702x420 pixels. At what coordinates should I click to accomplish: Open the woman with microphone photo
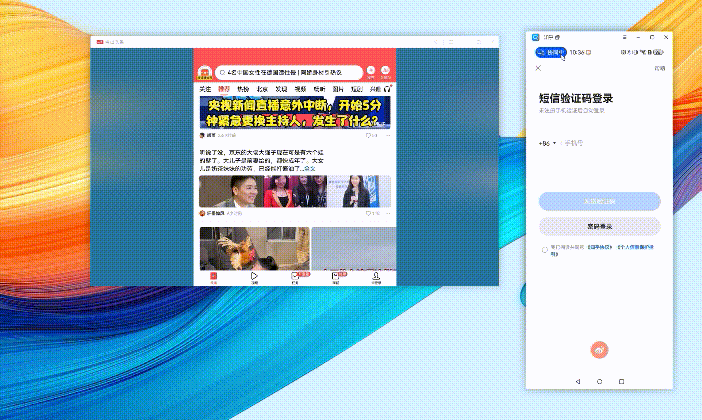pos(359,191)
